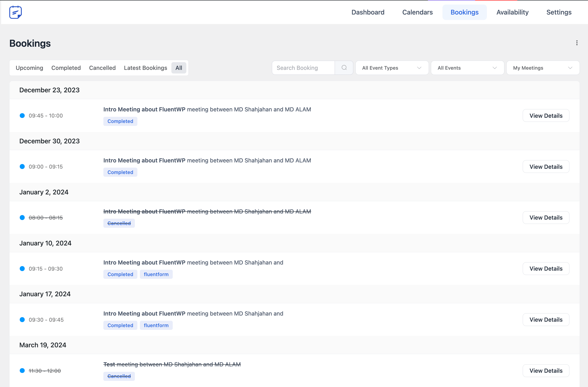Click the Search Booking input field
588x387 pixels.
[x=304, y=67]
